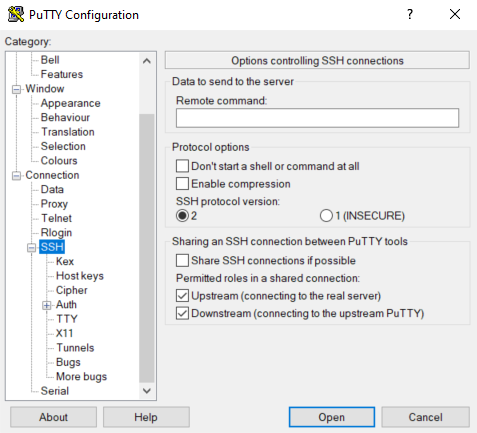Select the Window category

pos(45,89)
